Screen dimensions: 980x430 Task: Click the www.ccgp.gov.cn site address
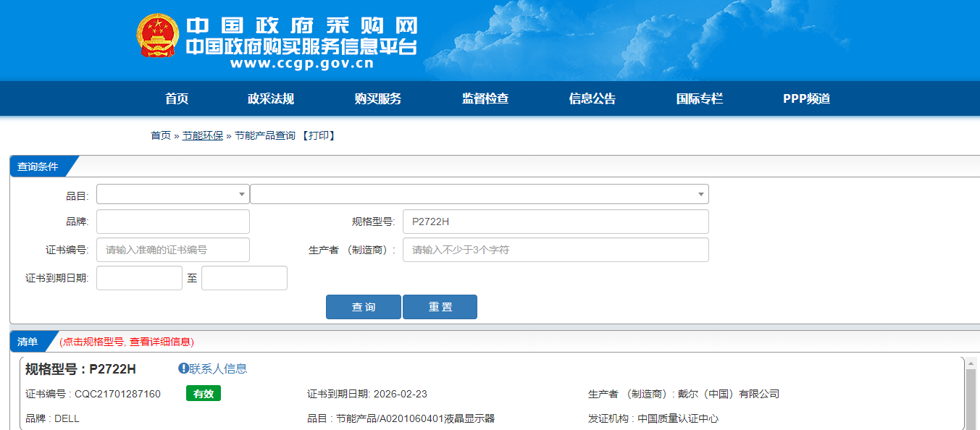[x=302, y=63]
